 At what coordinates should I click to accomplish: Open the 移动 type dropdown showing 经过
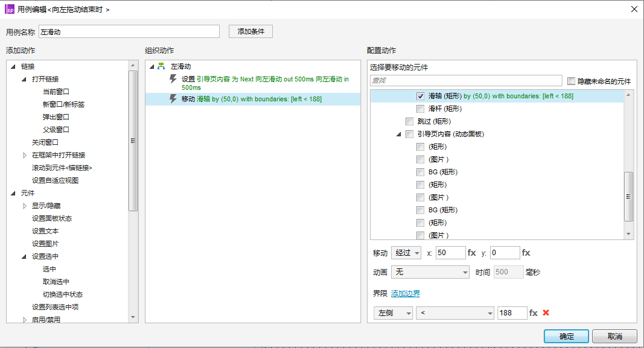pos(406,253)
